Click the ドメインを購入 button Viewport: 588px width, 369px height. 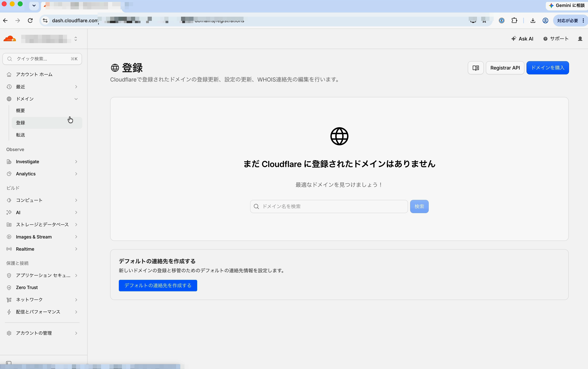click(548, 68)
